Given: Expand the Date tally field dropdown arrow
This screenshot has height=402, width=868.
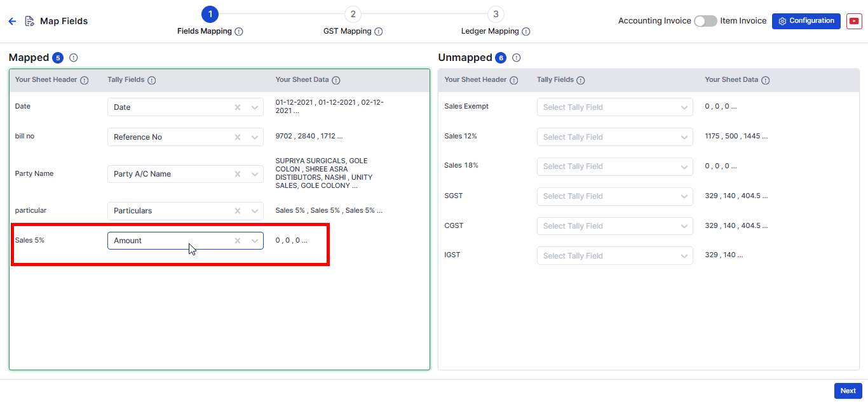Looking at the screenshot, I should (255, 107).
